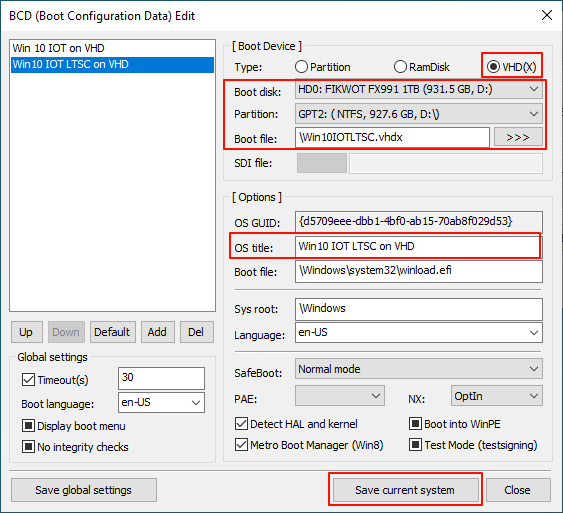The width and height of the screenshot is (563, 513).
Task: Click the Down button
Action: pos(66,332)
